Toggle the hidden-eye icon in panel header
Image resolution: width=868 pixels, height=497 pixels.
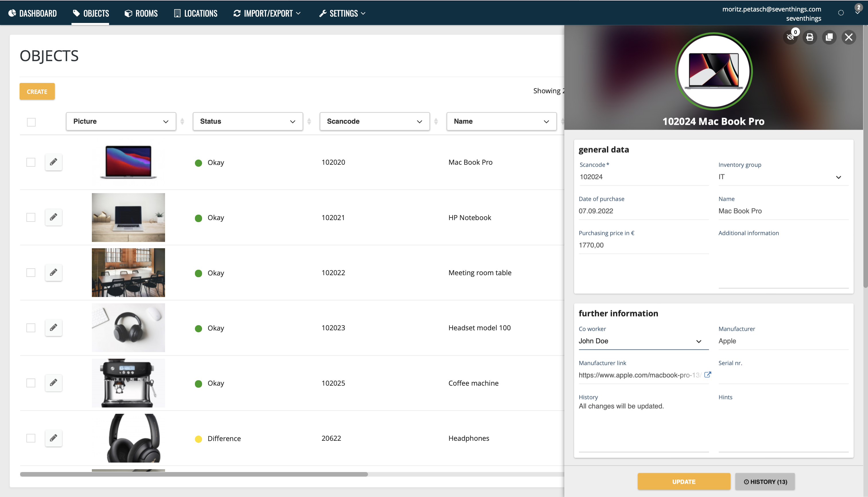[790, 37]
